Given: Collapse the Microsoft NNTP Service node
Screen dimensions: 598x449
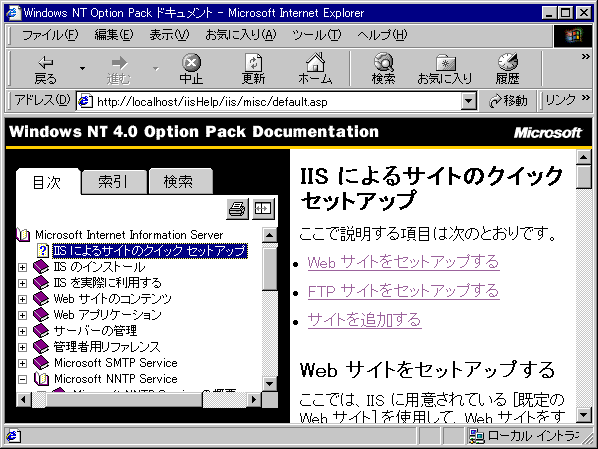Looking at the screenshot, I should pyautogui.click(x=23, y=380).
